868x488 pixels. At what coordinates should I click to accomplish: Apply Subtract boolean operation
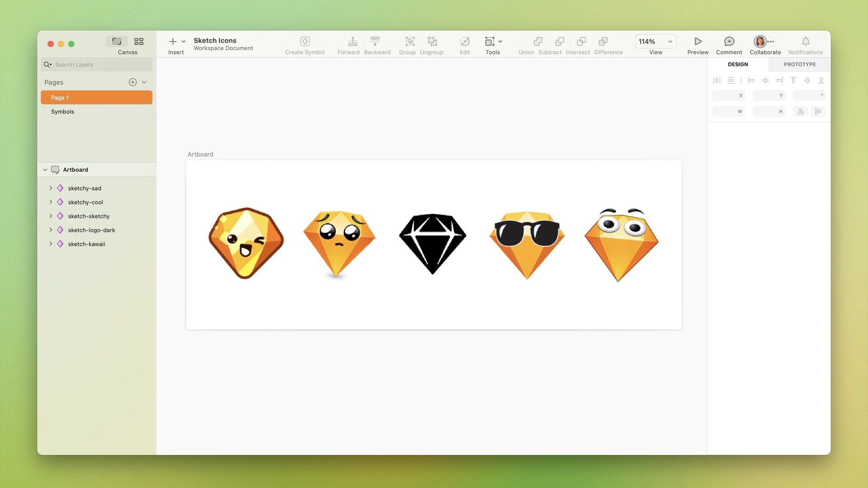pos(560,42)
